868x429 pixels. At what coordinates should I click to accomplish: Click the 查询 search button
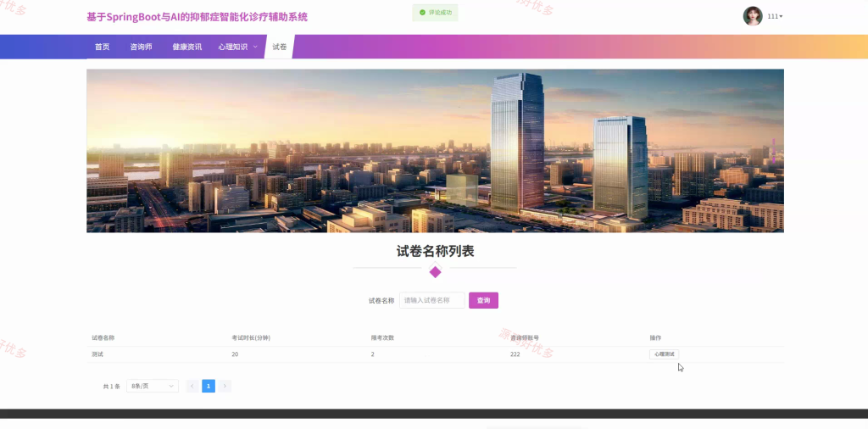coord(483,301)
